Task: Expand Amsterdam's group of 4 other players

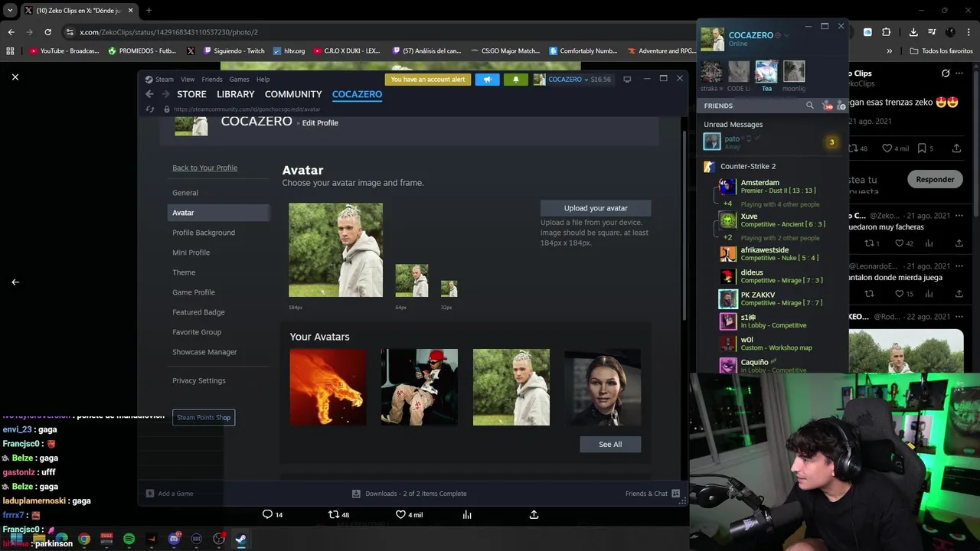Action: click(727, 204)
